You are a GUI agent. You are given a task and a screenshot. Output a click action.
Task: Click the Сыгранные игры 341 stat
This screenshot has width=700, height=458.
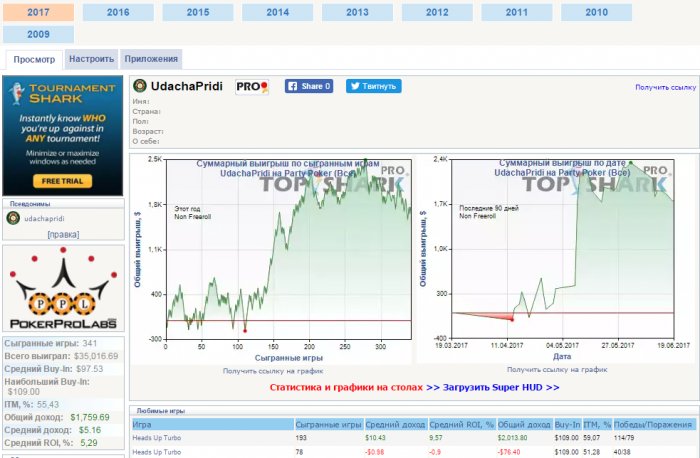click(x=50, y=343)
